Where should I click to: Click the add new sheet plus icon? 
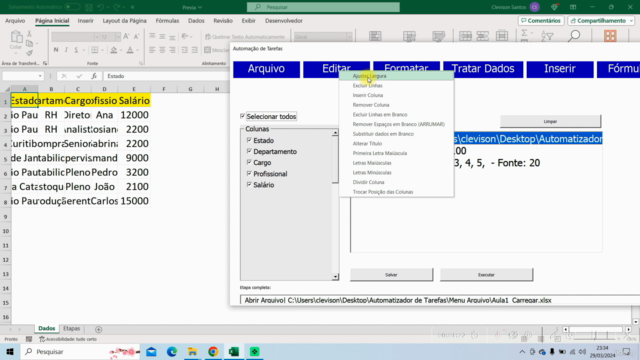[98, 329]
